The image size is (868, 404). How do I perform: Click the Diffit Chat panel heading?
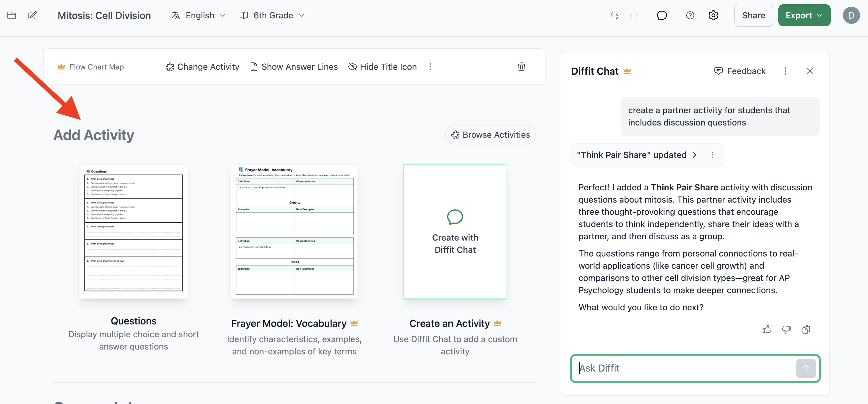coord(595,71)
